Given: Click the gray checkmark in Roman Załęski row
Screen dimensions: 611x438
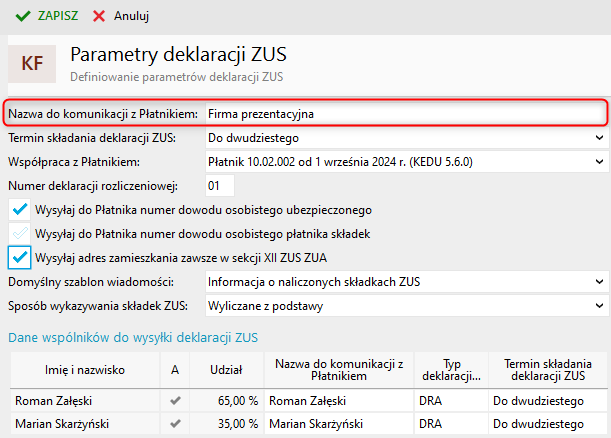Looking at the screenshot, I should pos(175,400).
